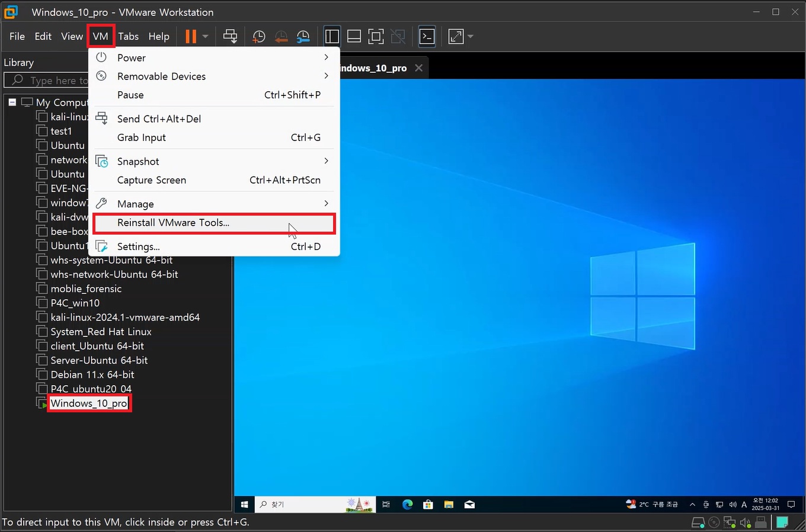Click the sound card status bar icon
The image size is (806, 532).
(745, 523)
